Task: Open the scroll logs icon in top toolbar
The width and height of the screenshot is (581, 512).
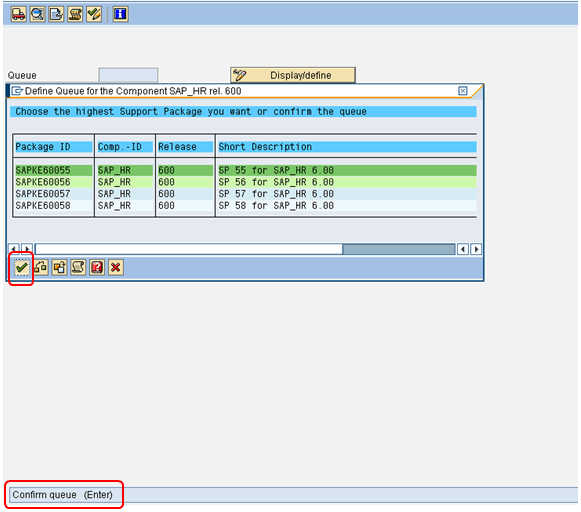Action: tap(75, 14)
